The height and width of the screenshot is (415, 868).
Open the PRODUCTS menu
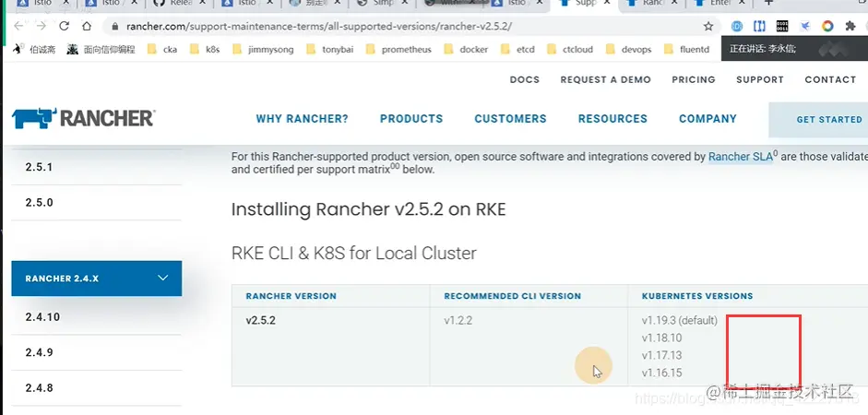[411, 118]
